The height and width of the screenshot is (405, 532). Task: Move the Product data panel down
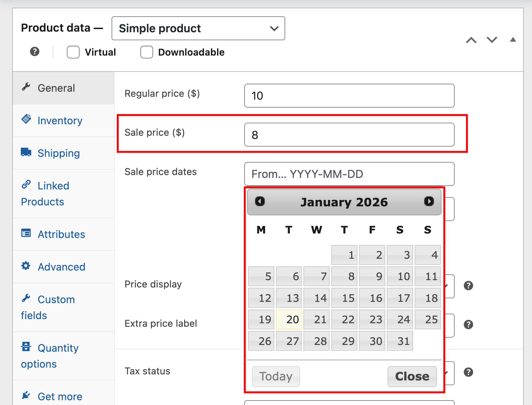[x=492, y=40]
